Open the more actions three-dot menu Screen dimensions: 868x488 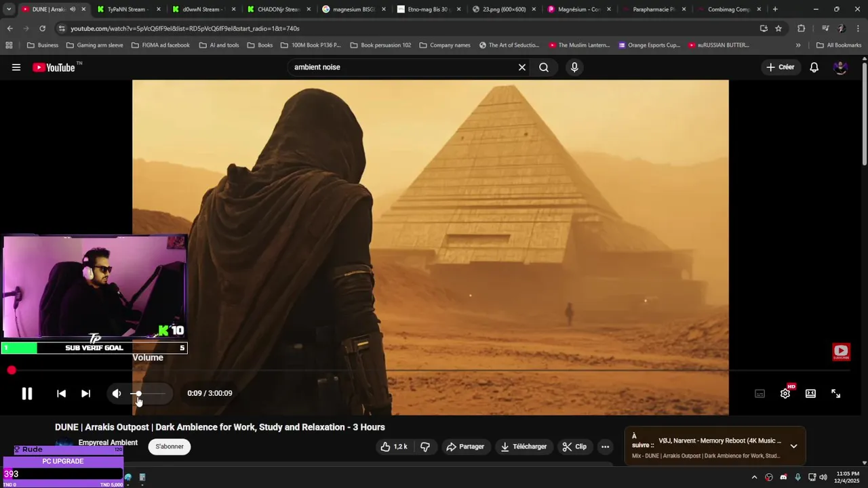click(605, 447)
